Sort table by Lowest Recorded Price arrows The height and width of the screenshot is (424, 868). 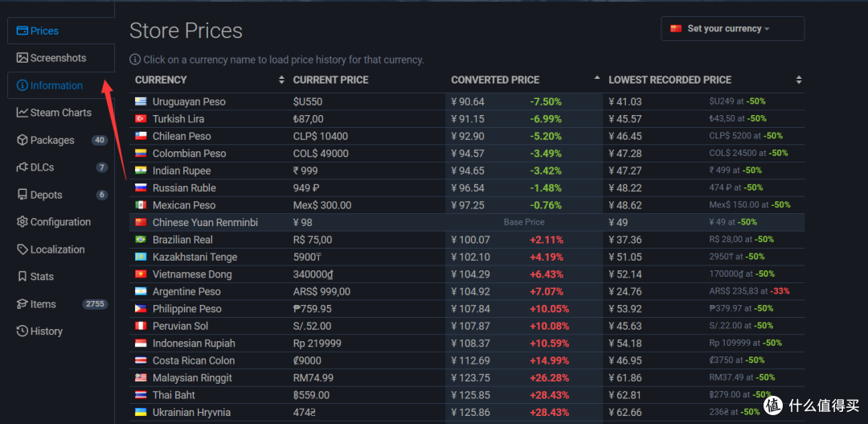(798, 80)
